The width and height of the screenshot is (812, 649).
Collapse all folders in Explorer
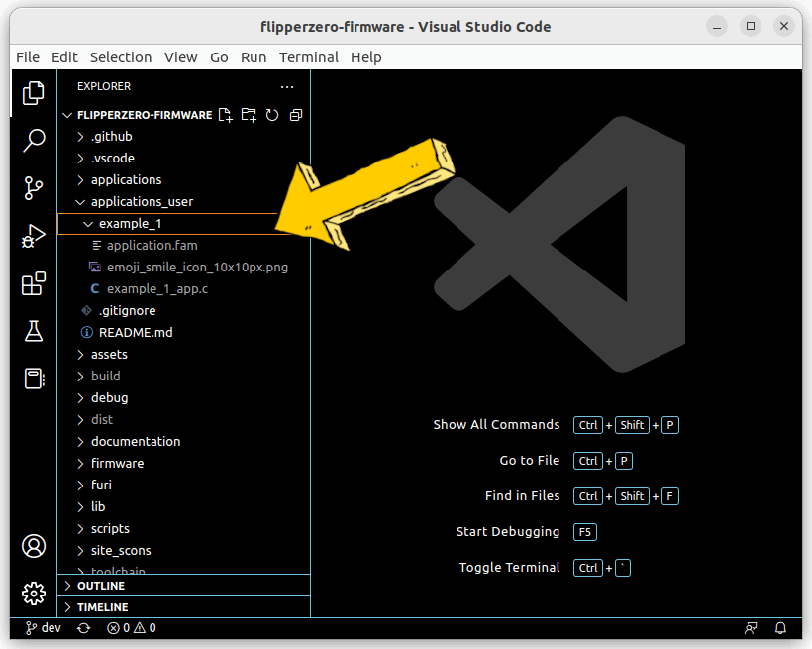(295, 115)
